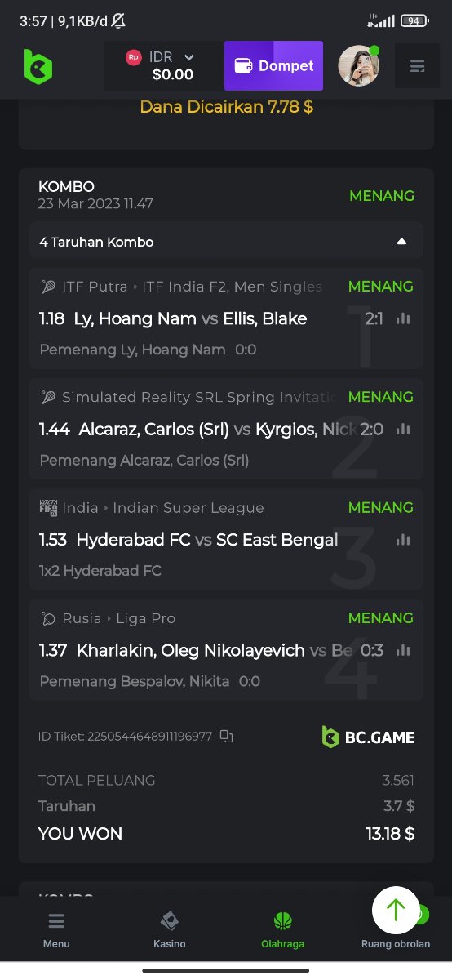This screenshot has width=452, height=980.
Task: Tap the Rp currency badge icon
Action: coord(133,57)
